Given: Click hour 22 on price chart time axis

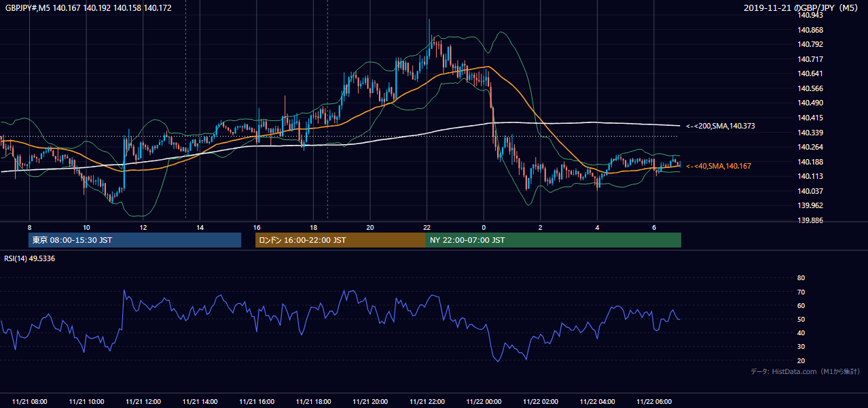Looking at the screenshot, I should click(x=427, y=227).
